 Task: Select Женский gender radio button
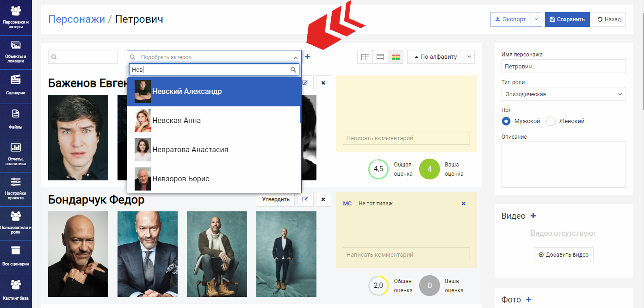(x=551, y=121)
